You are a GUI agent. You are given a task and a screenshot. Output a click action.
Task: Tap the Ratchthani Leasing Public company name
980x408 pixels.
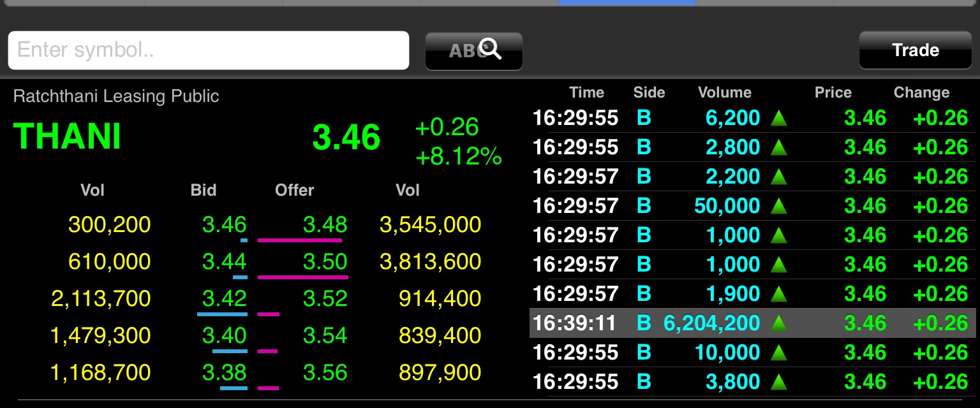pyautogui.click(x=116, y=96)
